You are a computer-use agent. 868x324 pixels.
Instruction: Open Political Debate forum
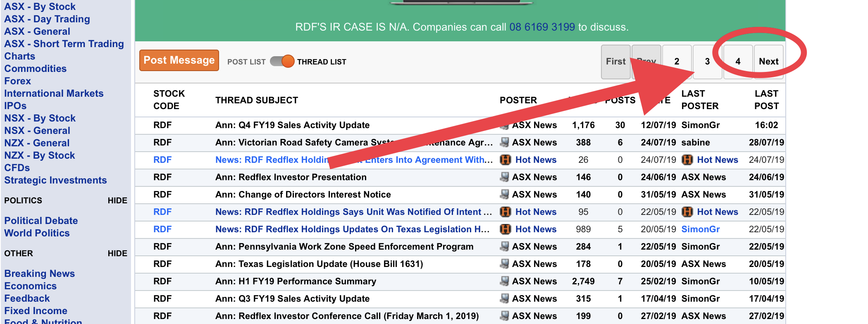pyautogui.click(x=41, y=221)
